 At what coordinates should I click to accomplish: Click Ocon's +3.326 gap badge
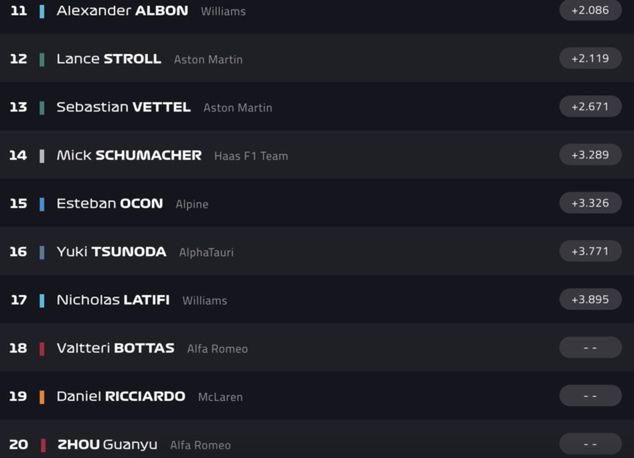pyautogui.click(x=590, y=203)
